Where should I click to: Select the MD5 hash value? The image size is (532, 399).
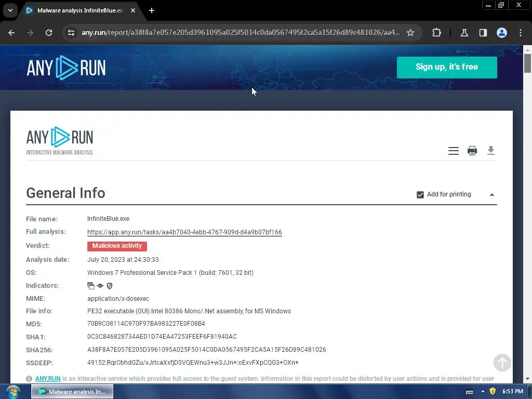point(146,324)
